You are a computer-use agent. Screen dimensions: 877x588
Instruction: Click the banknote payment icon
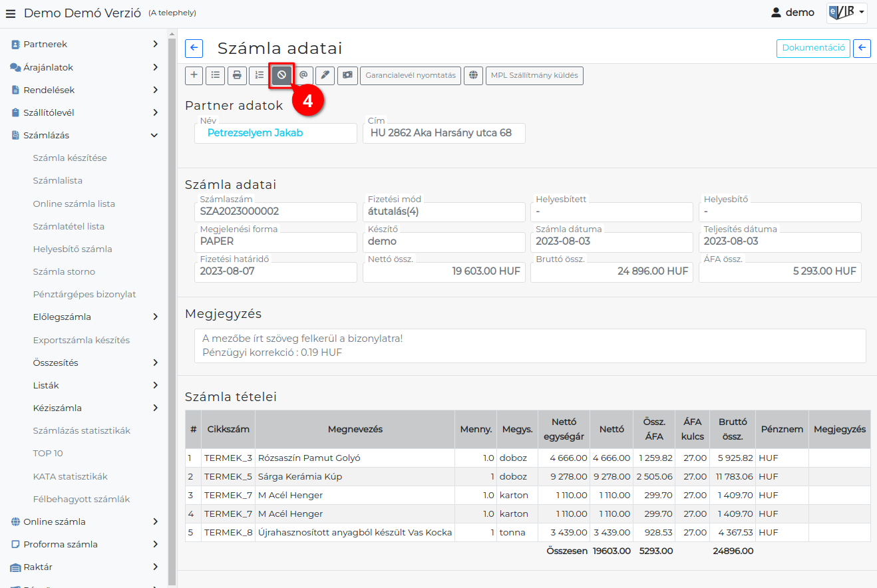click(347, 75)
